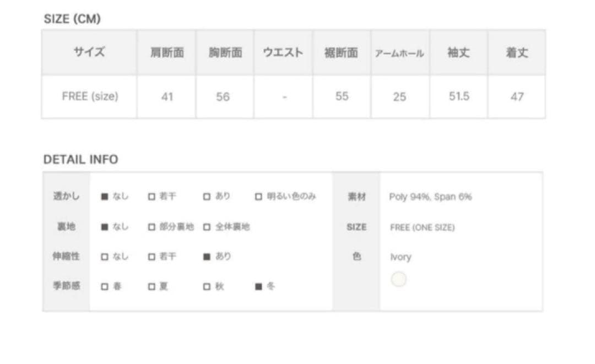Toggle the 冬 season checkbox
This screenshot has width=595, height=364.
click(x=258, y=286)
